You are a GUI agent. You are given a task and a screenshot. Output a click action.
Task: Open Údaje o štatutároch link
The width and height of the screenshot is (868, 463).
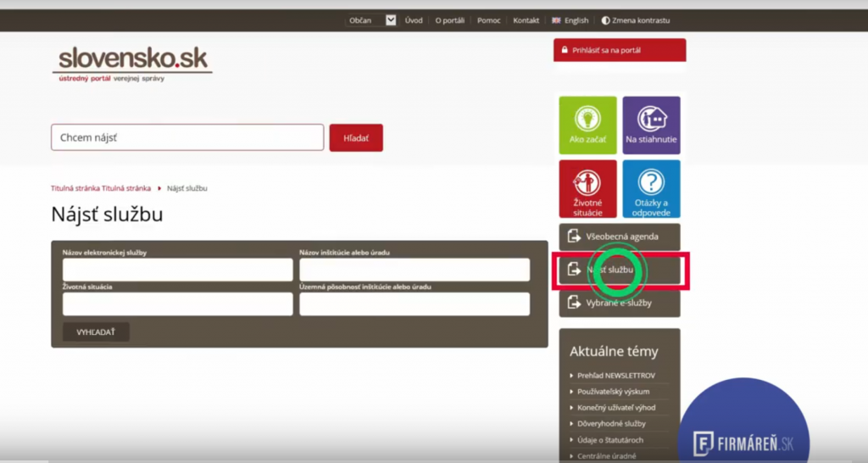click(x=610, y=440)
